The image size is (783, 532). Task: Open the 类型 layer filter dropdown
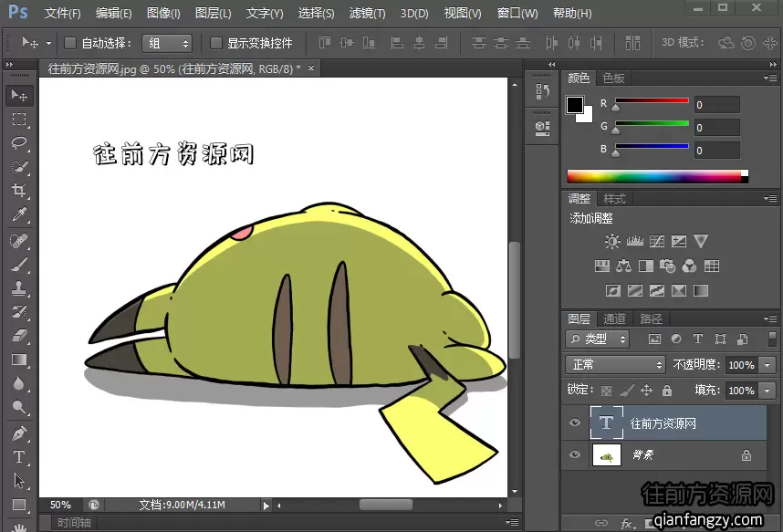(597, 339)
